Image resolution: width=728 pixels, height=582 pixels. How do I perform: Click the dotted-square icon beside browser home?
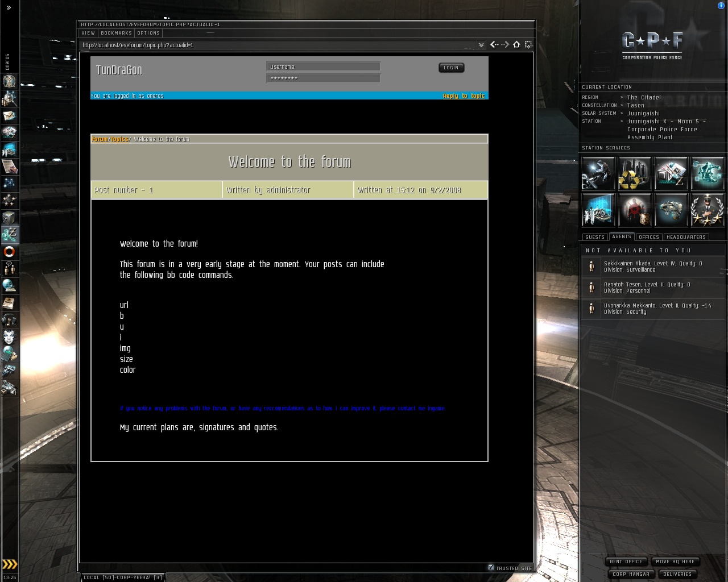coord(528,44)
